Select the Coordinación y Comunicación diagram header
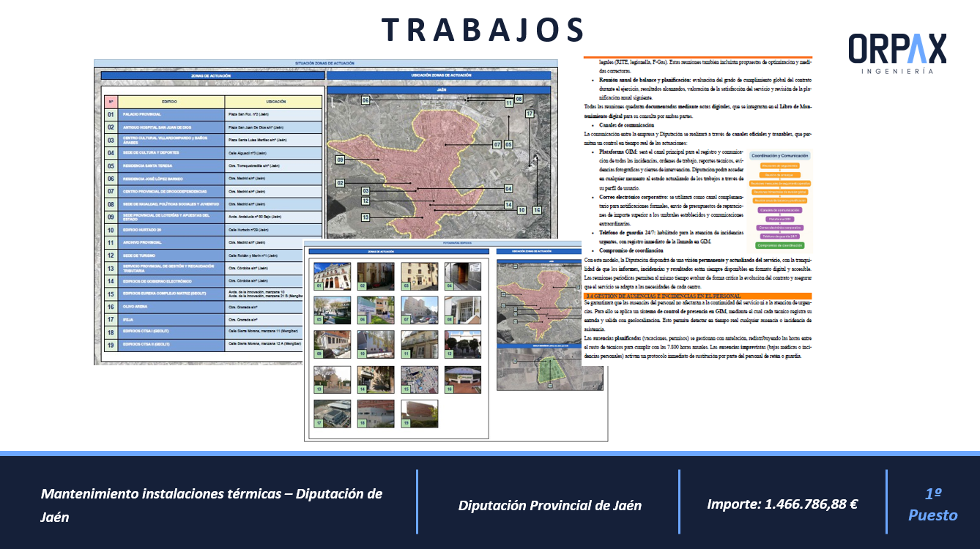980x549 pixels. point(779,155)
